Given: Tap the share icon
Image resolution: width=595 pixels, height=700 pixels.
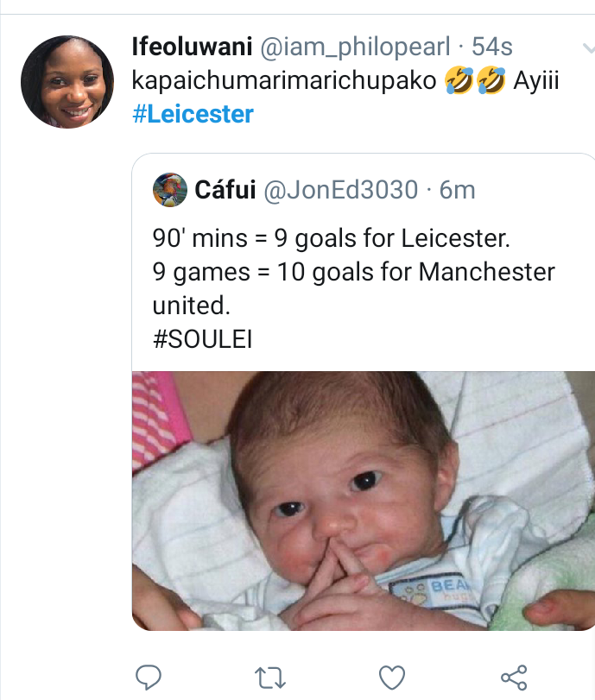Looking at the screenshot, I should coord(514,676).
